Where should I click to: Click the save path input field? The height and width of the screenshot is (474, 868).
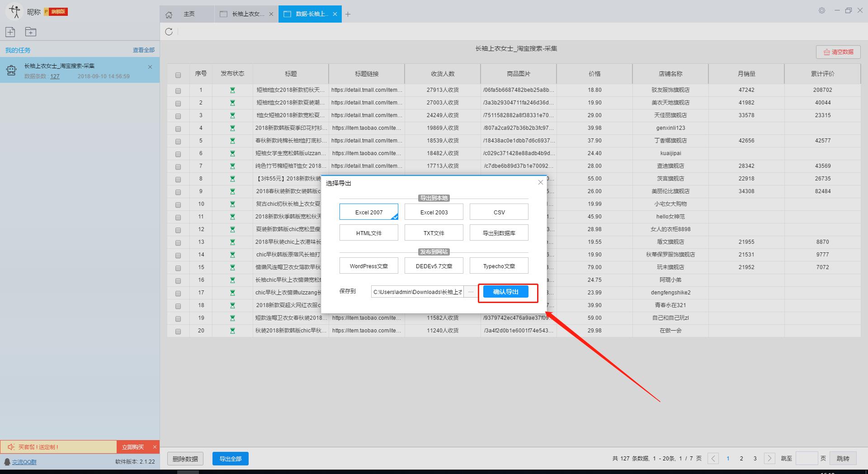coord(418,292)
